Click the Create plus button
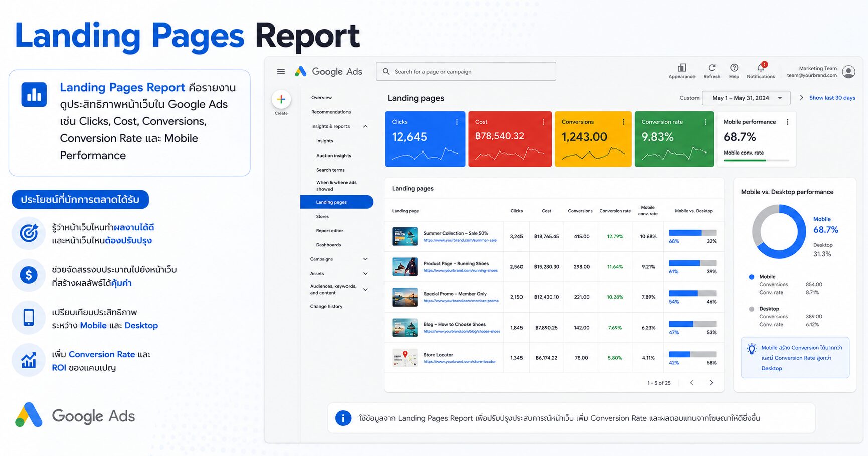The height and width of the screenshot is (456, 868). coord(281,99)
